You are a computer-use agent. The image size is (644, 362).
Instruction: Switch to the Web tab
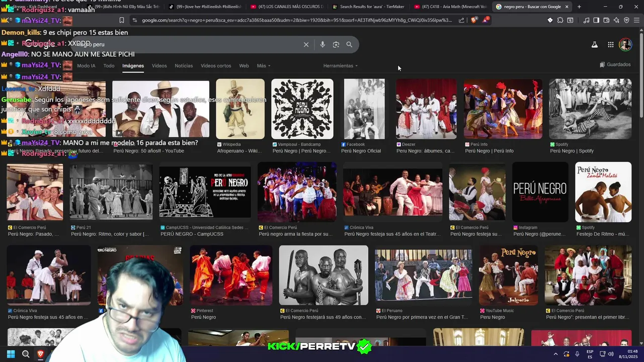coord(244,66)
